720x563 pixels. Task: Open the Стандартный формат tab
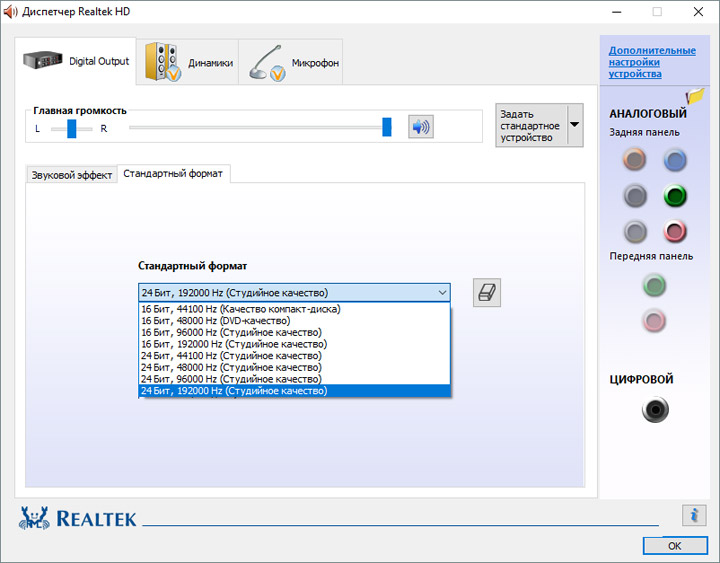[173, 174]
